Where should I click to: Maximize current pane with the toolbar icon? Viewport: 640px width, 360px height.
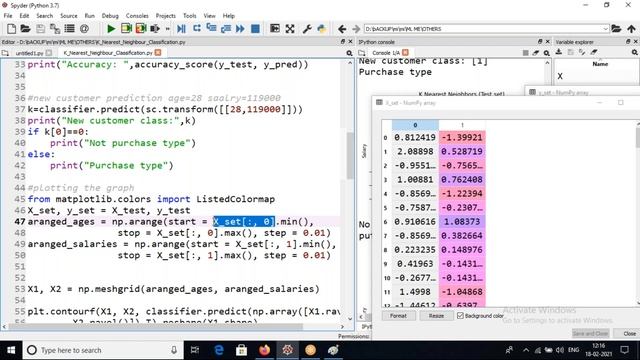coord(275,29)
